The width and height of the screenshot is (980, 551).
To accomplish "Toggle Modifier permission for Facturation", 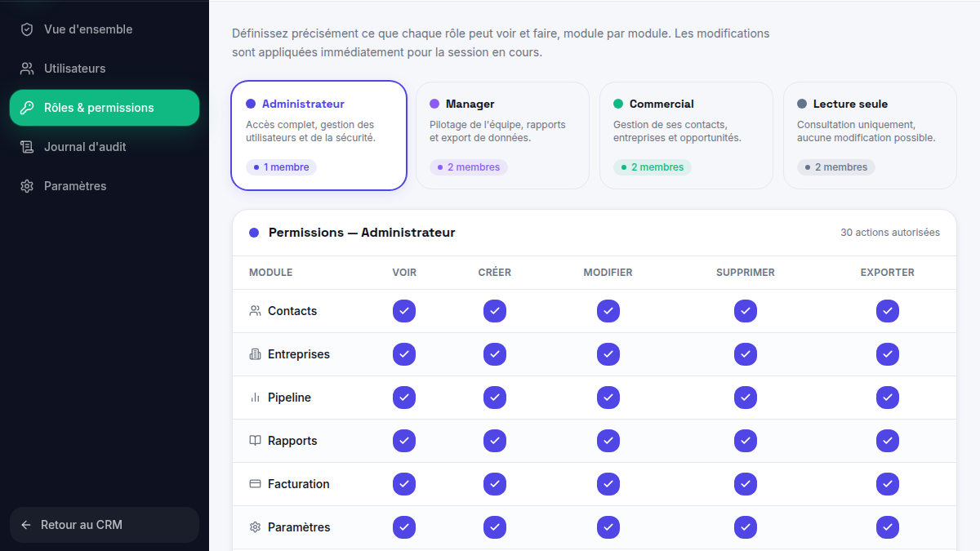I will pyautogui.click(x=608, y=484).
